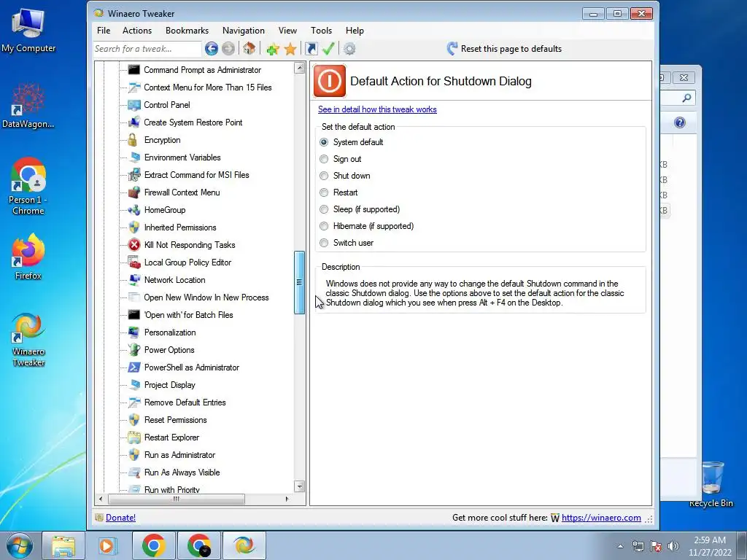Open settings with the gear icon
Viewport: 747px width, 560px height.
click(349, 49)
